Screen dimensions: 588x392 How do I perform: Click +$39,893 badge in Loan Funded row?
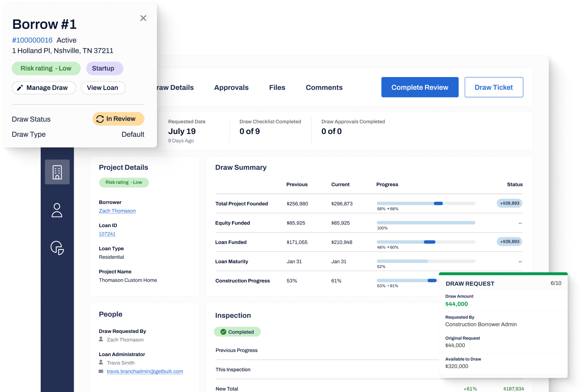[510, 242]
